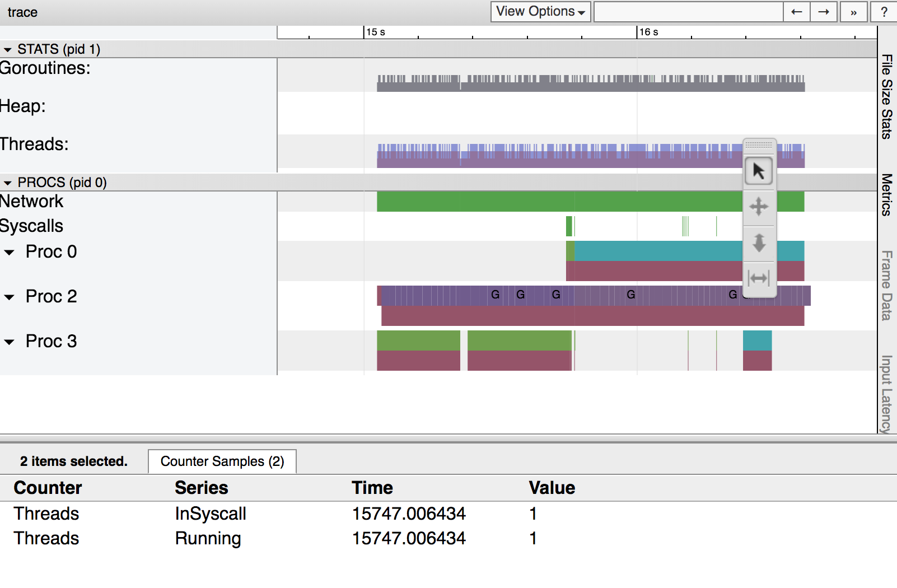Click the Threads counter cell in InSyscall row
The height and width of the screenshot is (588, 897).
tap(46, 514)
